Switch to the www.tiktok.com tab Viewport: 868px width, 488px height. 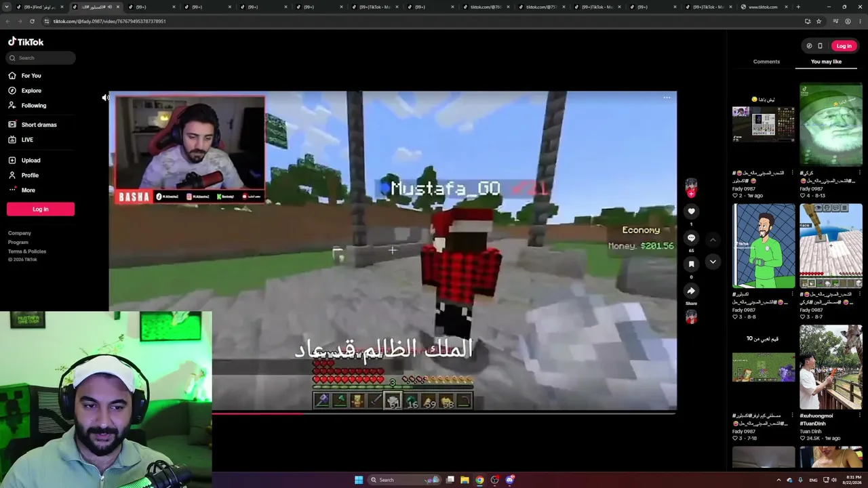pos(764,7)
